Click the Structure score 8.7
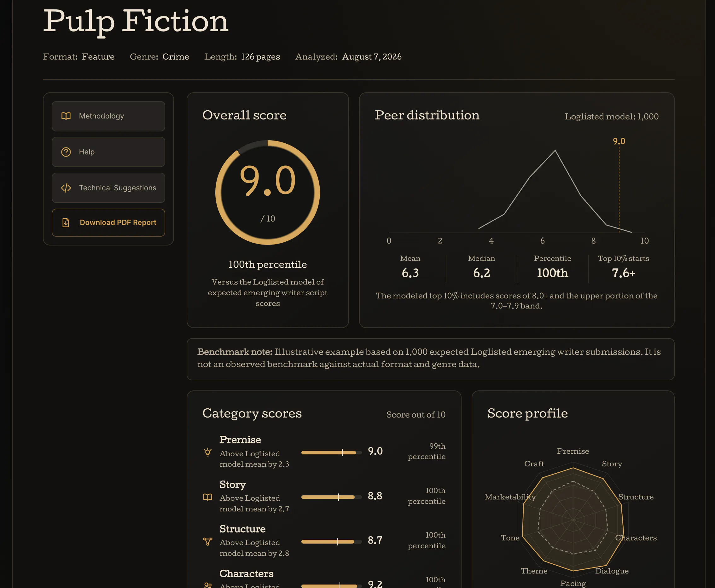This screenshot has width=715, height=588. pos(375,540)
